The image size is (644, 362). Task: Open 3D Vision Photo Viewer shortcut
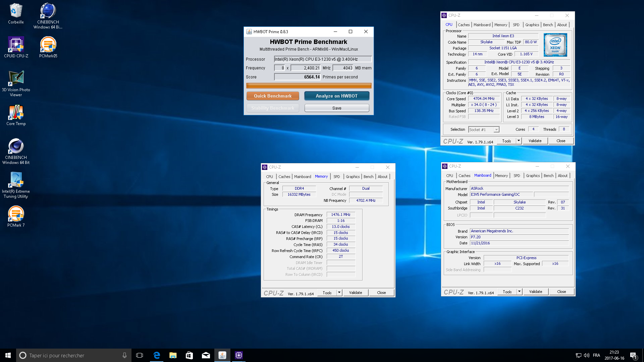point(16,84)
